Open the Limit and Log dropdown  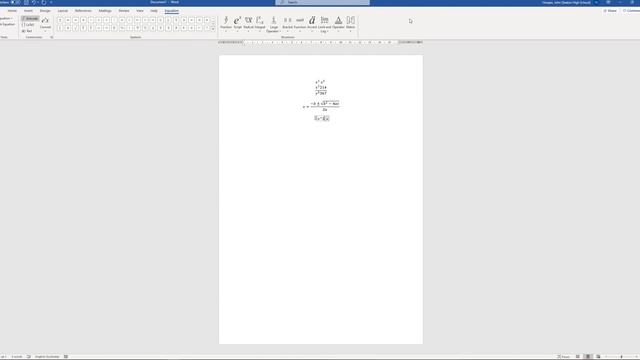(324, 24)
